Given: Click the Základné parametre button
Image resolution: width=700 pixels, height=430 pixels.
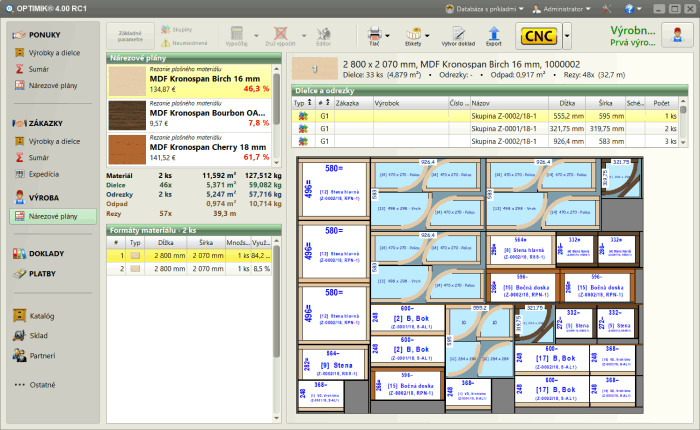Looking at the screenshot, I should point(130,36).
